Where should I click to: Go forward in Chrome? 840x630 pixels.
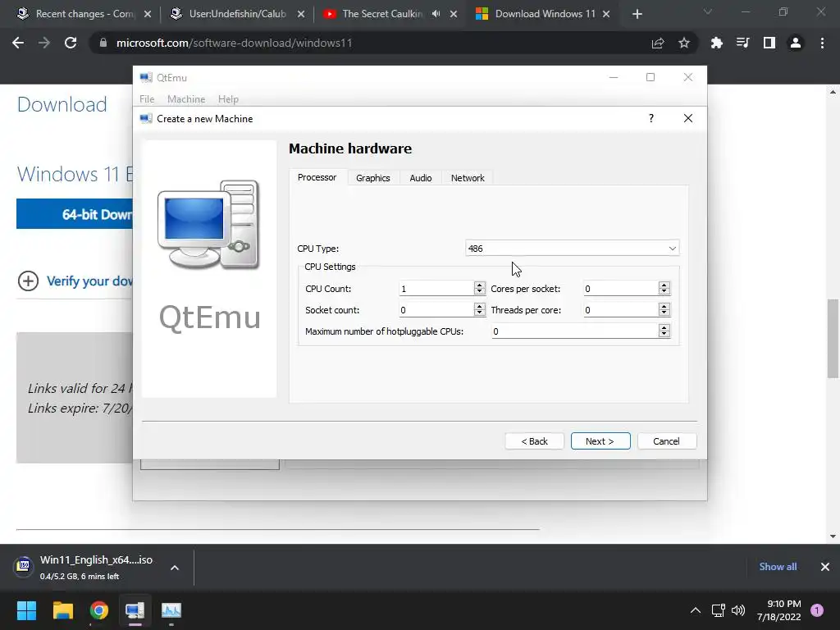tap(44, 43)
